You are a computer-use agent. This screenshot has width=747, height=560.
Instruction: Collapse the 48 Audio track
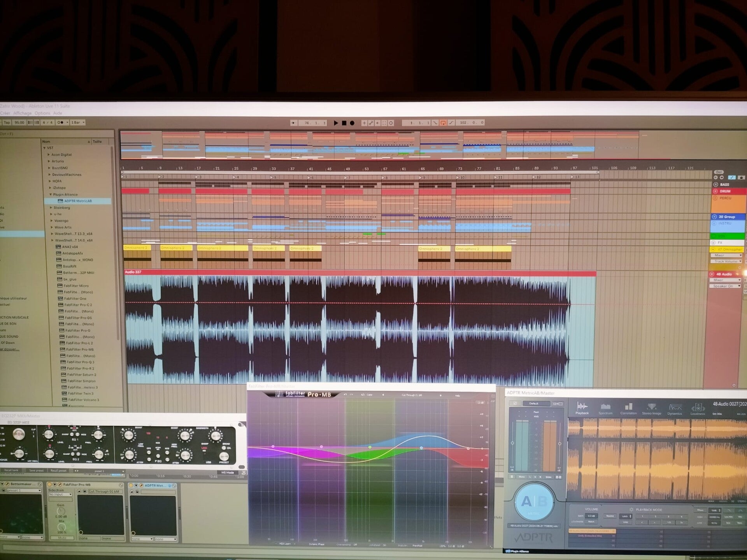[x=712, y=274]
